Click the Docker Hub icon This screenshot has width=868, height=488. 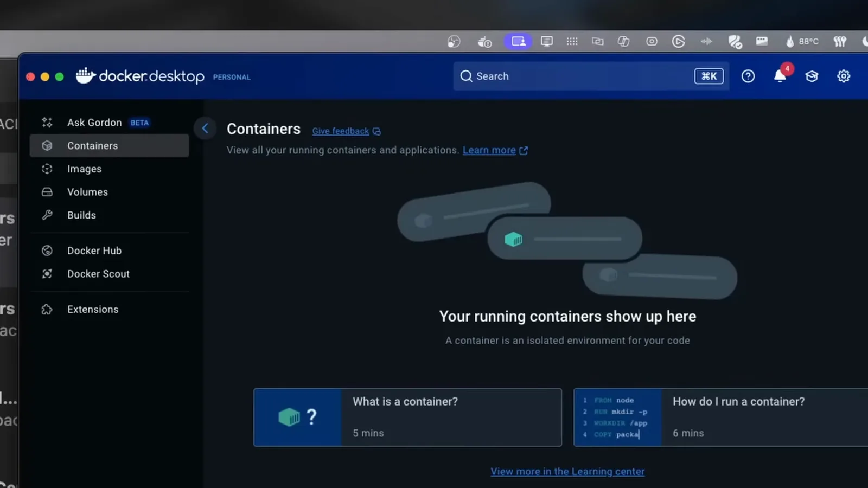(47, 251)
